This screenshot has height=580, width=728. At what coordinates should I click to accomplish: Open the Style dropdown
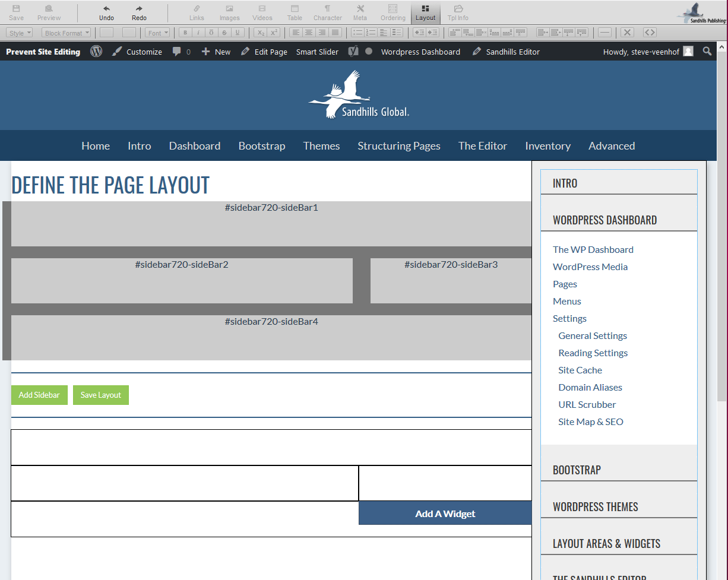(x=20, y=33)
